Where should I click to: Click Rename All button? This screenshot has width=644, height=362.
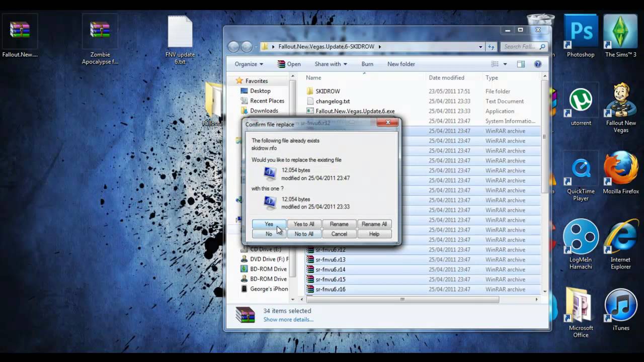(x=374, y=224)
